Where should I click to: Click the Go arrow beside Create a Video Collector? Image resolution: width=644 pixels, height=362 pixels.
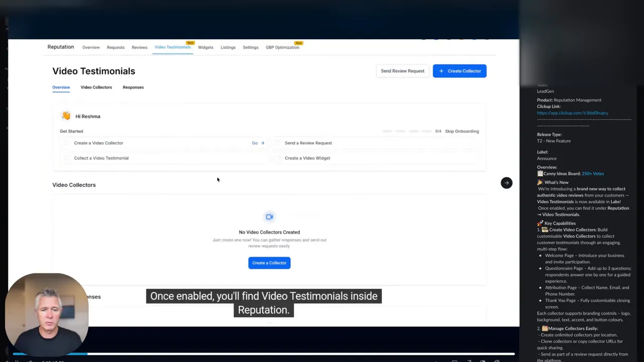click(258, 143)
